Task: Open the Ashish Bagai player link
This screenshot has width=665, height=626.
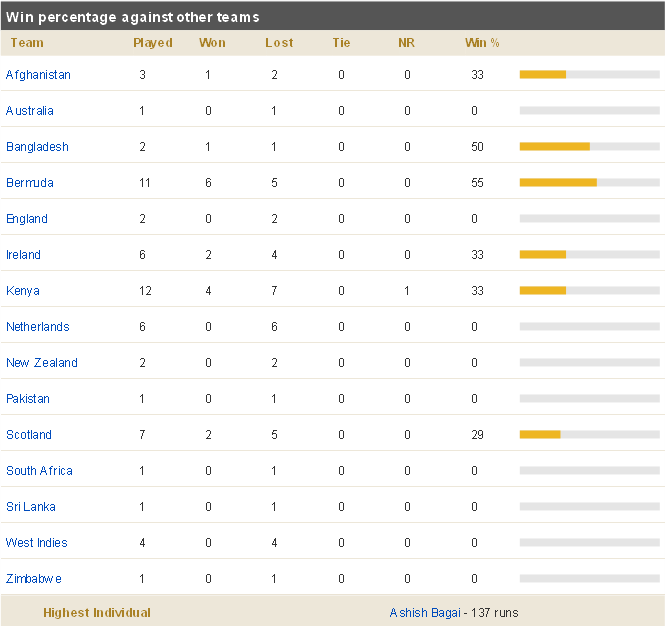Action: pyautogui.click(x=425, y=613)
